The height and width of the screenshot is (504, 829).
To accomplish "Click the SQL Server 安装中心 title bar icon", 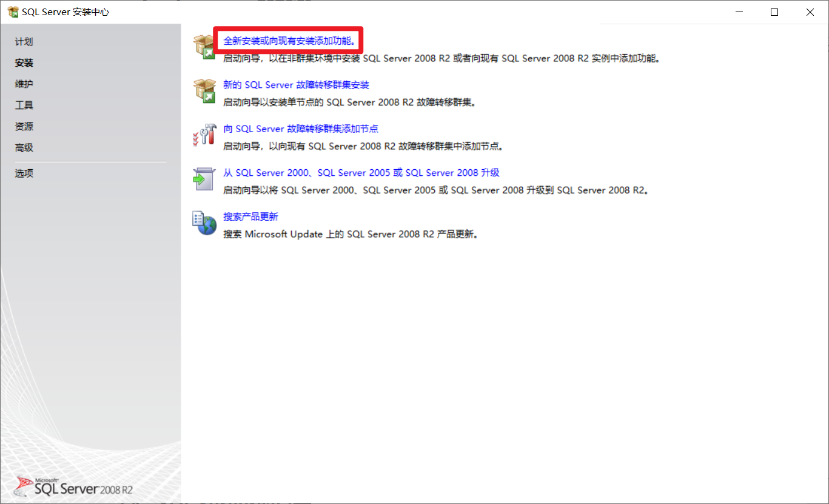I will (13, 12).
